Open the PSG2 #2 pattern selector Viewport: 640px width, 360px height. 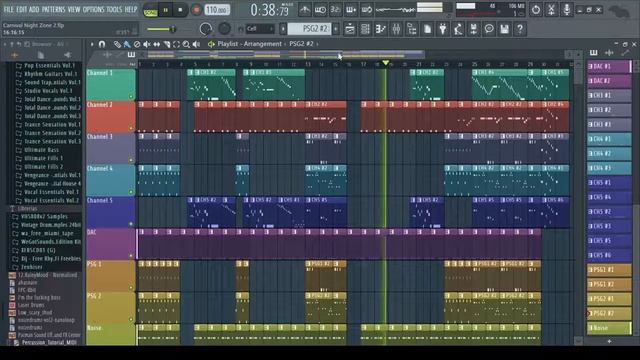[x=309, y=29]
